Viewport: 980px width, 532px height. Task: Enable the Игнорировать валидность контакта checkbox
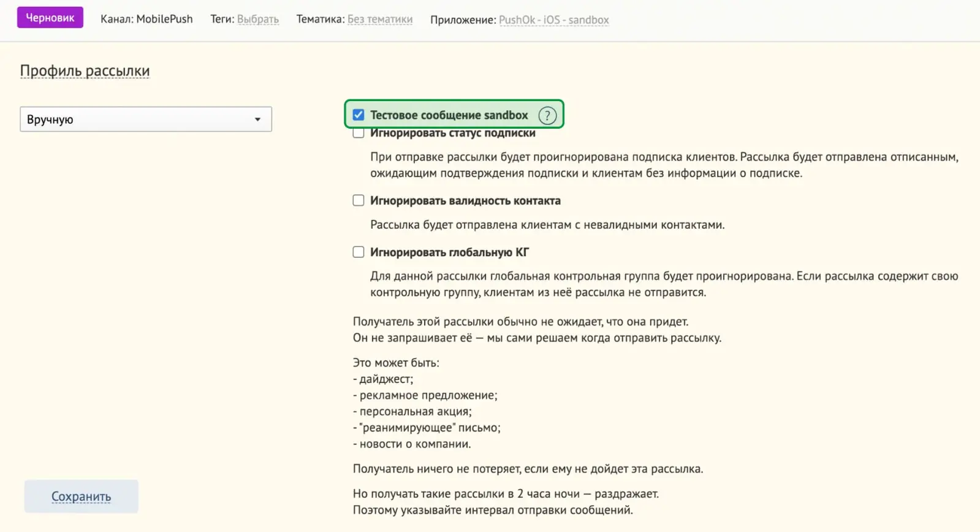click(x=359, y=200)
